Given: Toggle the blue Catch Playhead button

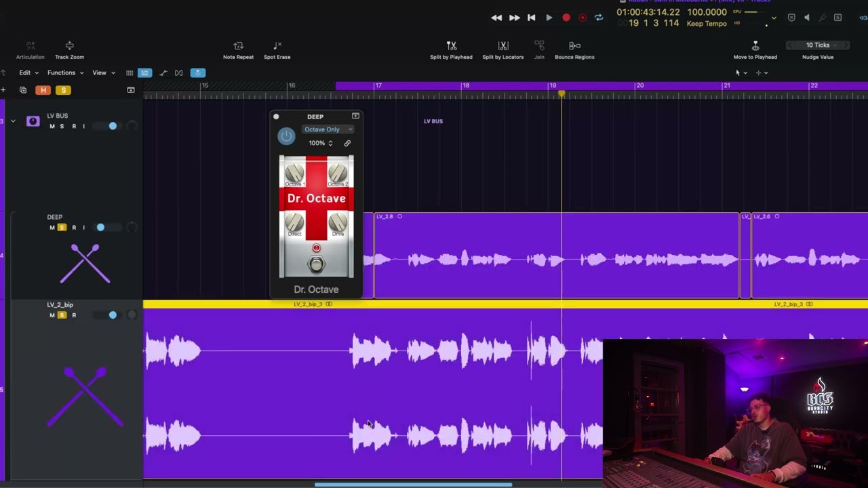Looking at the screenshot, I should click(x=197, y=73).
